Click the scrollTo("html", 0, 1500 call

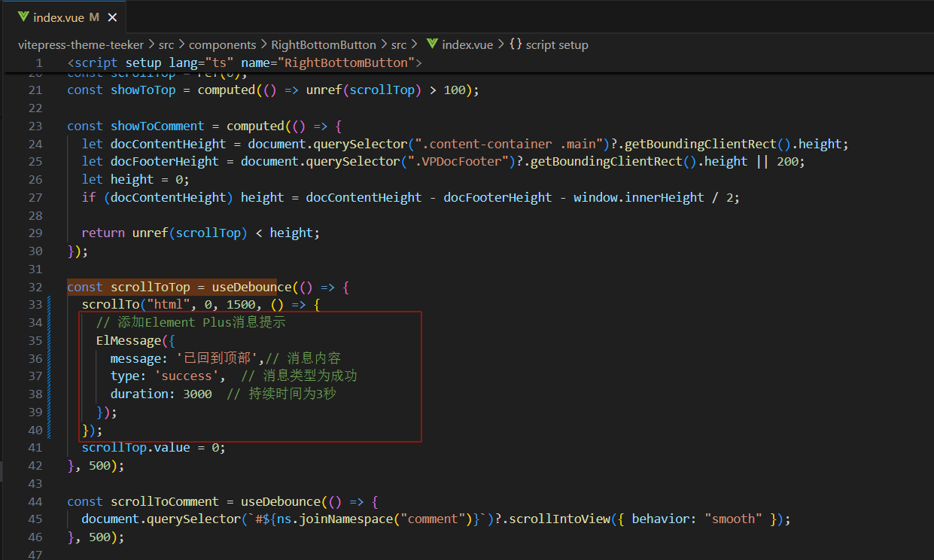point(169,305)
